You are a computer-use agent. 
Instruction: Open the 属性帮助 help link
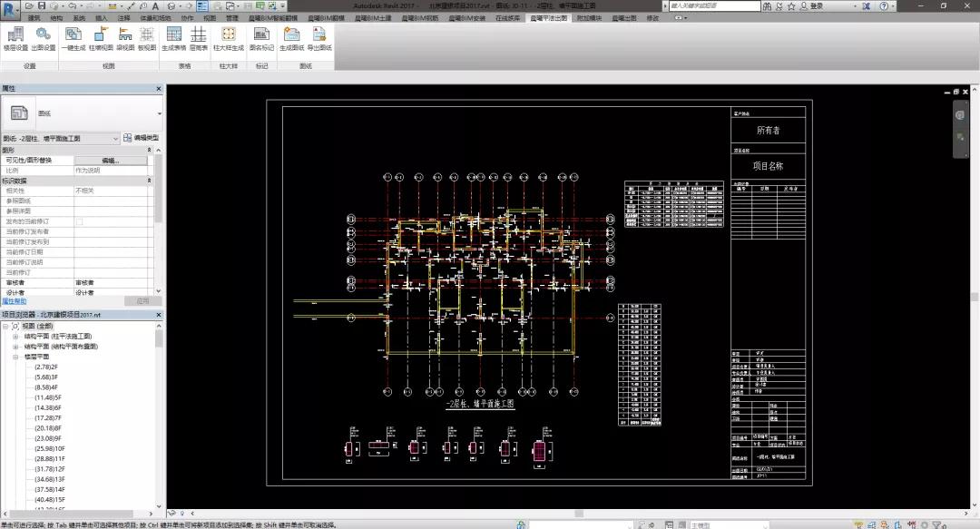[x=14, y=301]
